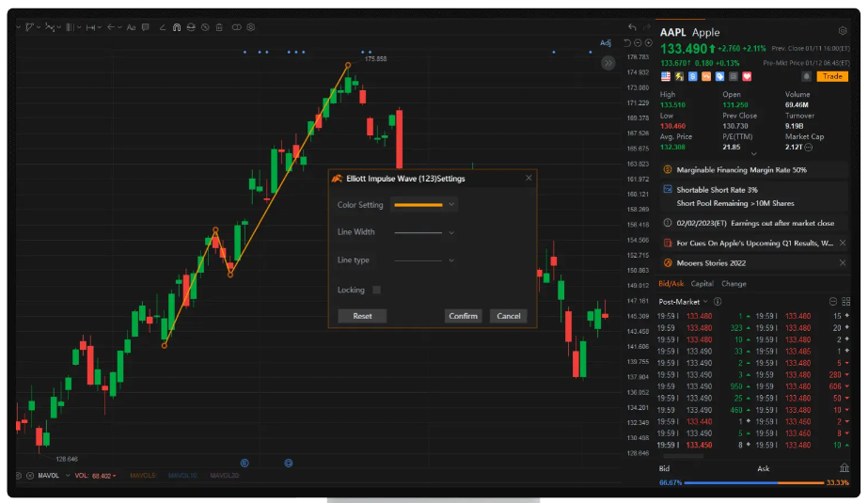The width and height of the screenshot is (868, 503).
Task: Add a comment note annotation
Action: pyautogui.click(x=146, y=27)
